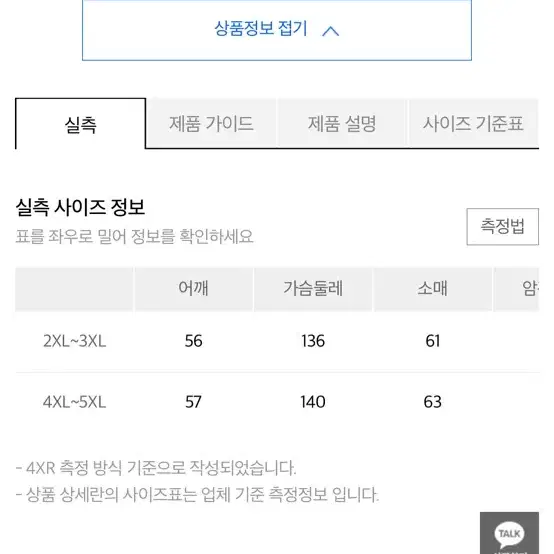
Task: Click the 소매 column header
Action: [432, 289]
